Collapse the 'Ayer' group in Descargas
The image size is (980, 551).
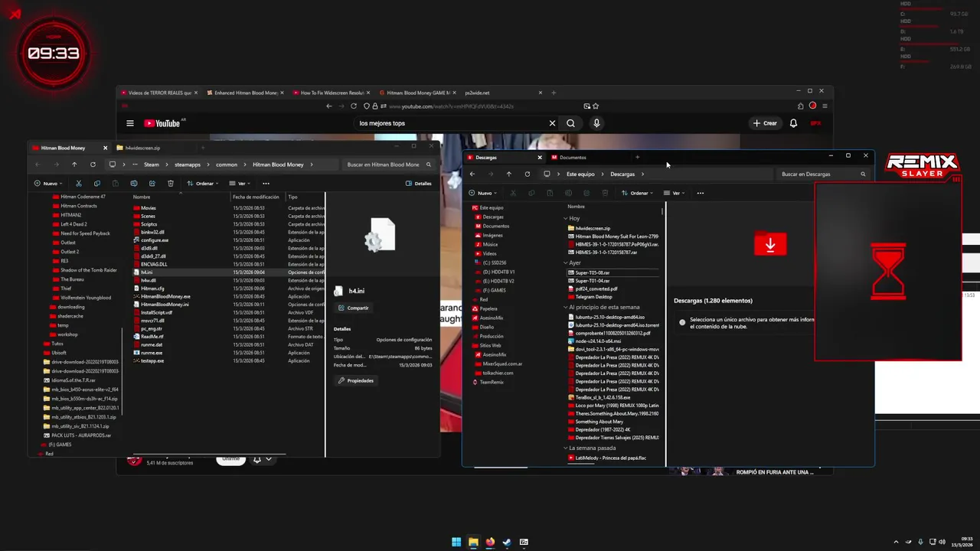566,262
